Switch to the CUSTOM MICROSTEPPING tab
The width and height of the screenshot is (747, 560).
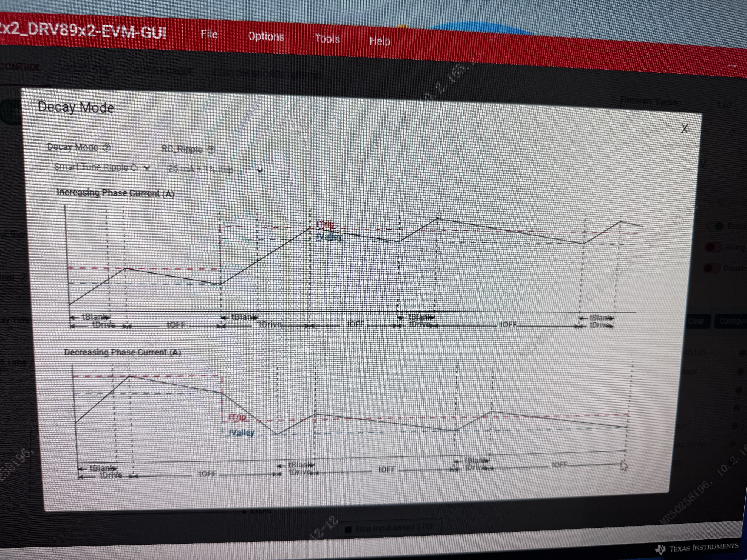(267, 74)
